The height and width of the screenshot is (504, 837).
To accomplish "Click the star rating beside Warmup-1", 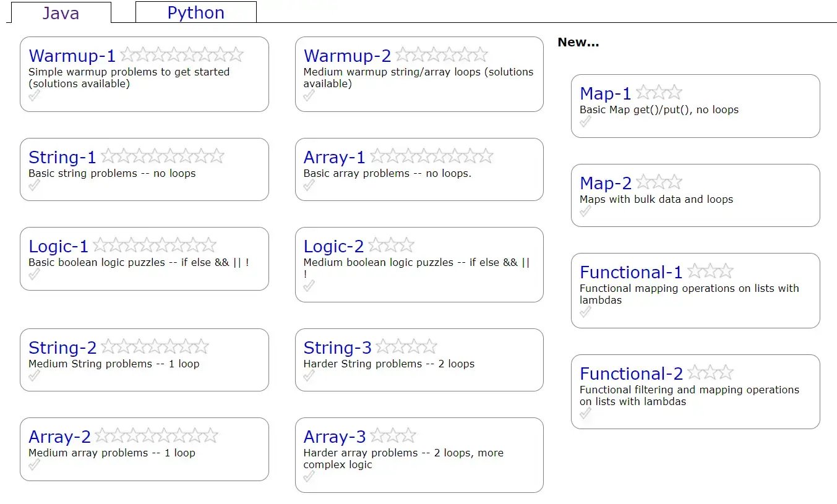I will click(181, 55).
